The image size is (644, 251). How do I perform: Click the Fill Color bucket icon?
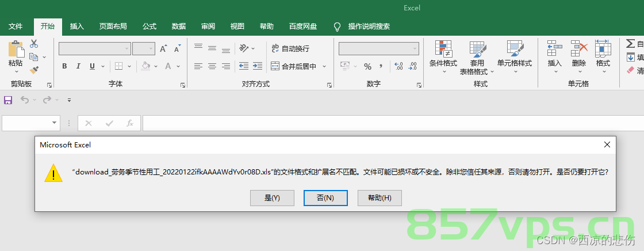pos(146,66)
